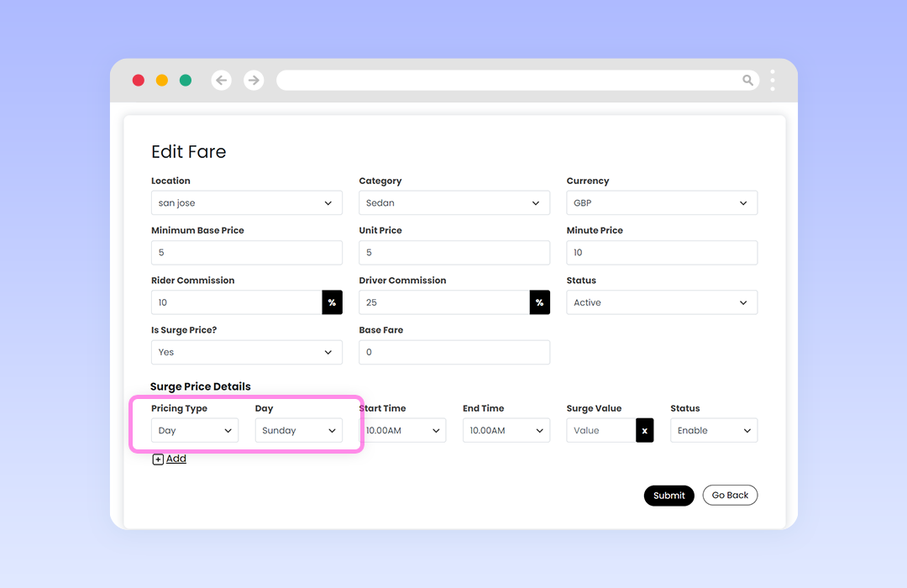Click the Currency label
907x588 pixels.
(588, 181)
